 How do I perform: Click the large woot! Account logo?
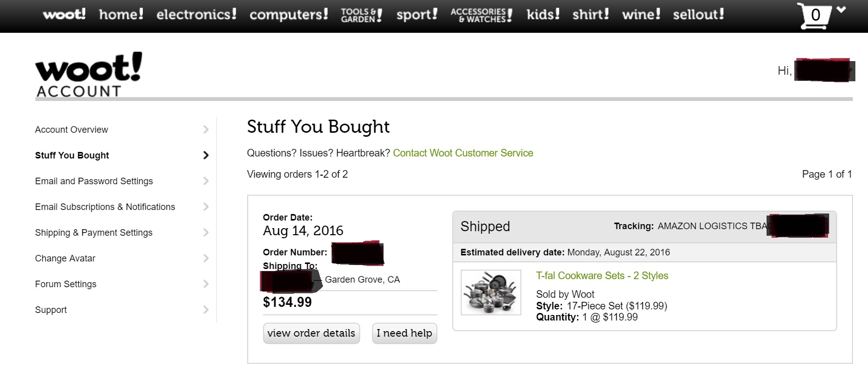click(89, 74)
